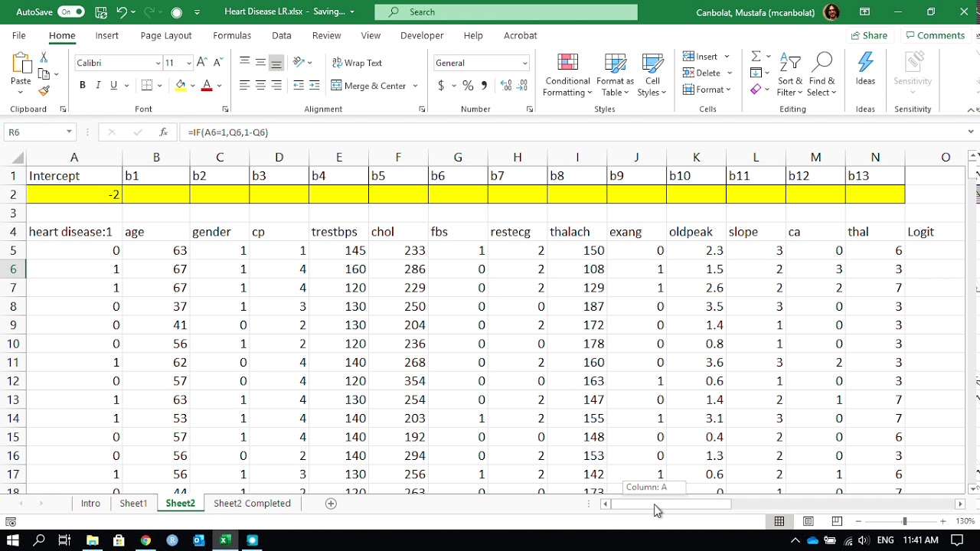The height and width of the screenshot is (551, 980).
Task: Open Conditional Formatting menu
Action: click(x=567, y=74)
